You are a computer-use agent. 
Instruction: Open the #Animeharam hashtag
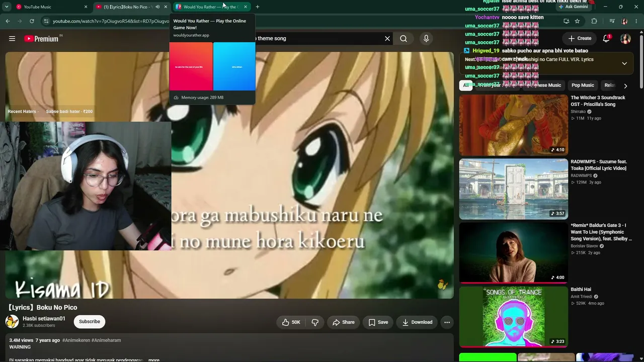106,340
